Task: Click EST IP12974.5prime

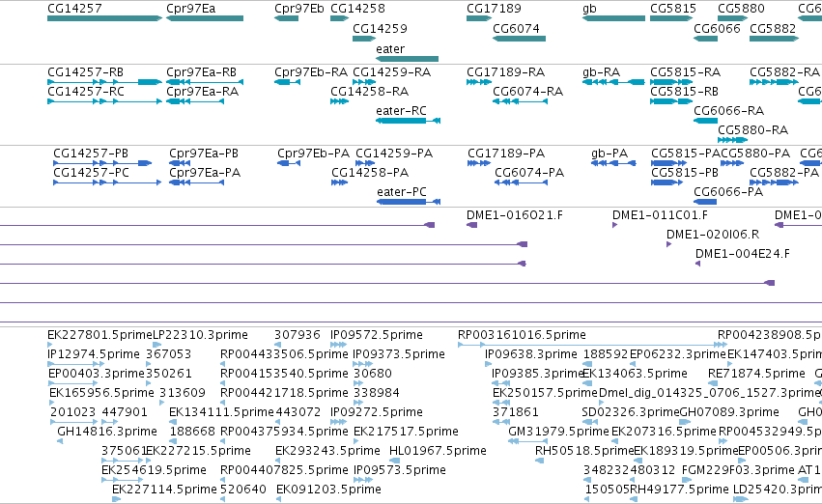Action: coord(76,364)
